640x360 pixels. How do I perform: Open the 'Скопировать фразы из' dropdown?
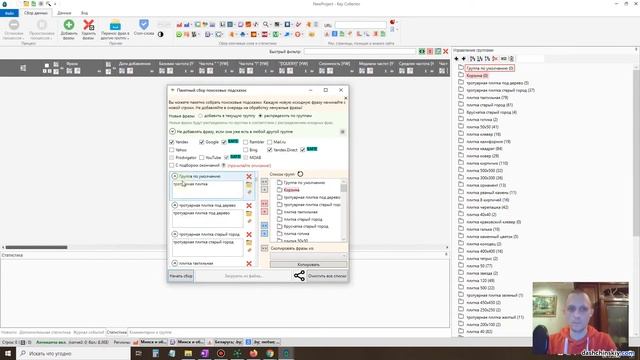pyautogui.click(x=309, y=256)
